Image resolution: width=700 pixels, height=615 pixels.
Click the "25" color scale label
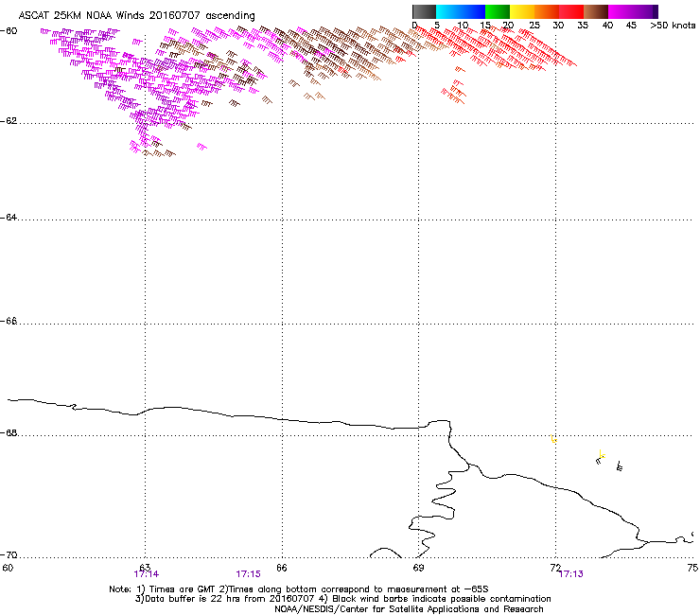coord(534,26)
